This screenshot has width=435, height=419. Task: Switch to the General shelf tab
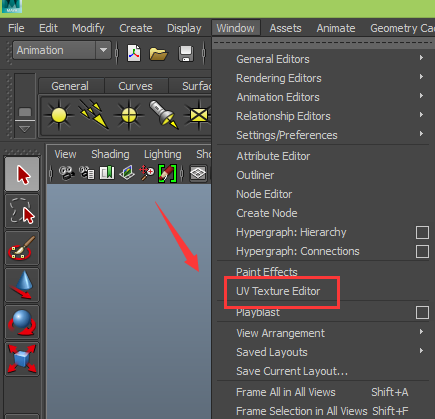point(70,86)
